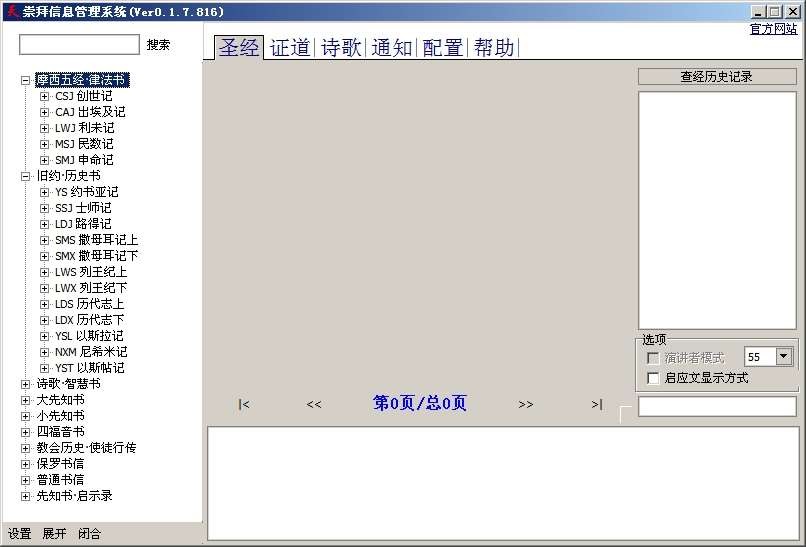Go to previous page with << button
The image size is (806, 547).
314,405
